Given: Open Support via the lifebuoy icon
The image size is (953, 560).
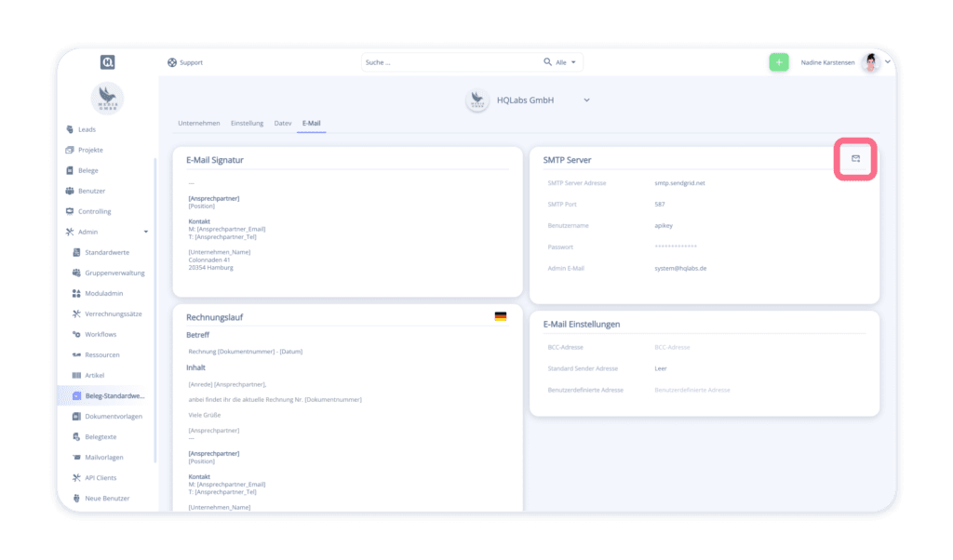Looking at the screenshot, I should 172,62.
